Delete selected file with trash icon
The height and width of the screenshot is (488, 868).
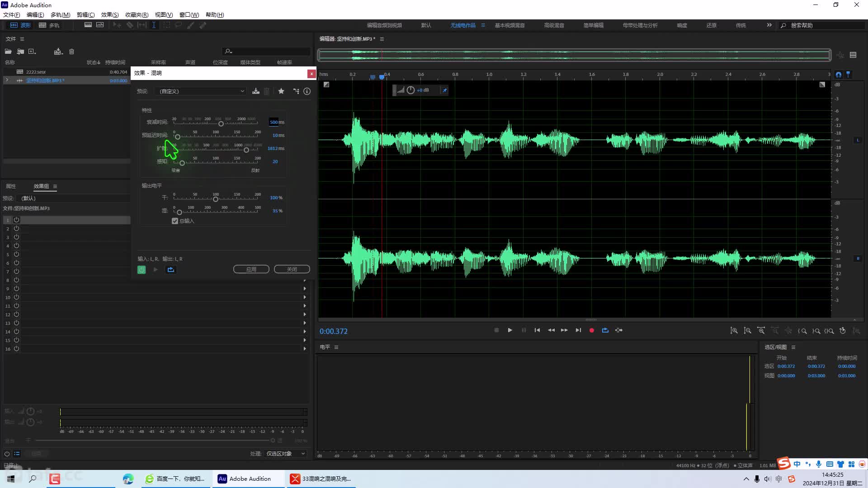[x=71, y=52]
